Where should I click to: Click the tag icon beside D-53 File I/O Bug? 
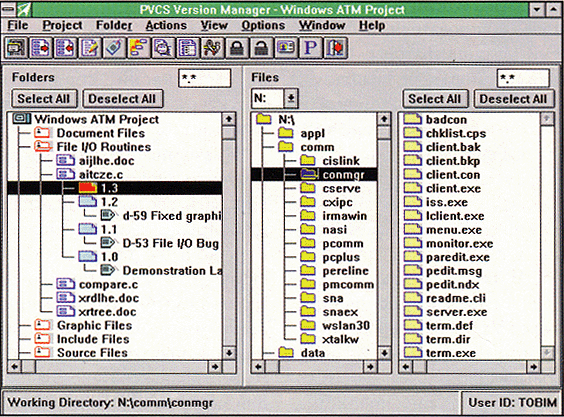click(x=108, y=243)
